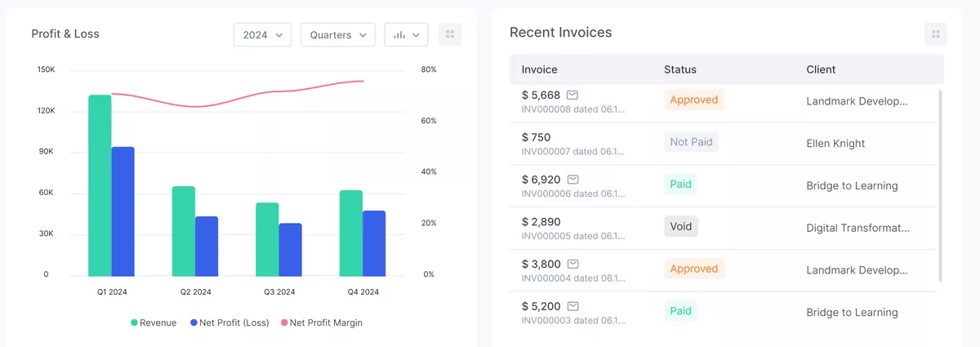The height and width of the screenshot is (347, 980).
Task: Click the Q2 2024 blue Net Profit bar
Action: (x=207, y=246)
